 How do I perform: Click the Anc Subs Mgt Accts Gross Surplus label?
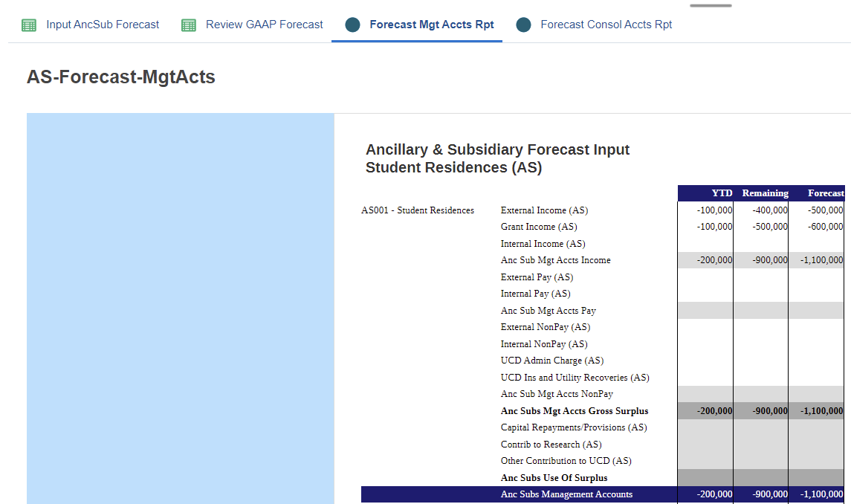[574, 411]
